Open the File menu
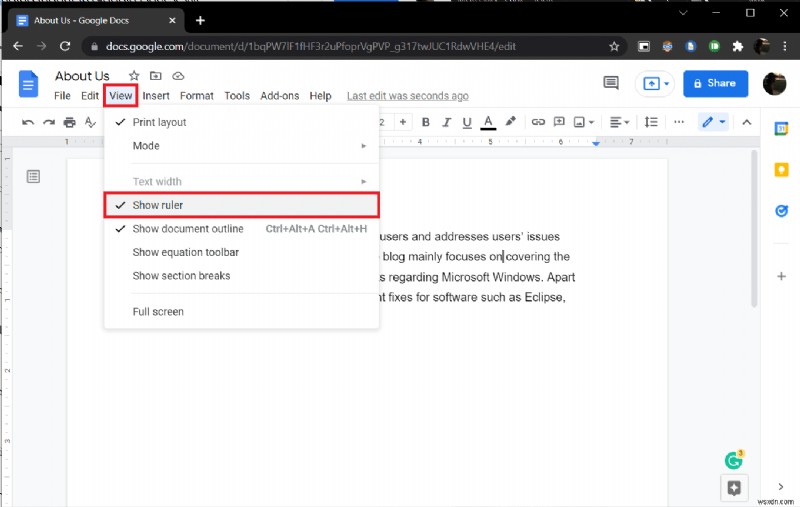 tap(62, 96)
